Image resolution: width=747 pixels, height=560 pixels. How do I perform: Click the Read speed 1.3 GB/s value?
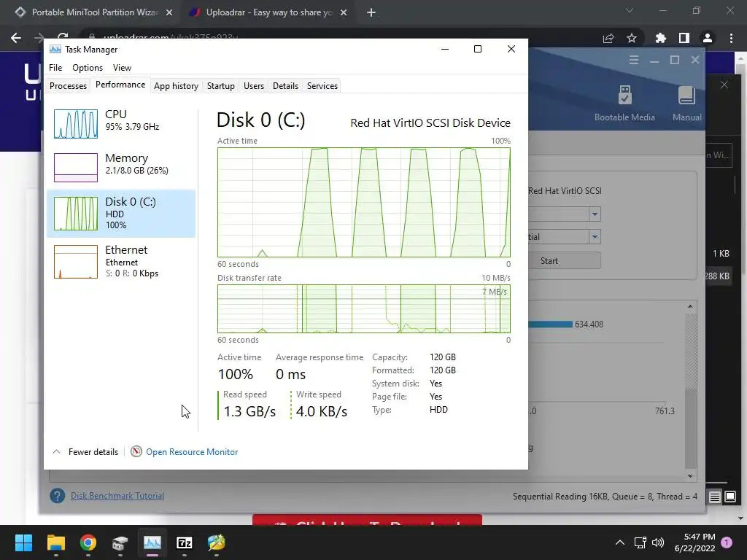249,411
